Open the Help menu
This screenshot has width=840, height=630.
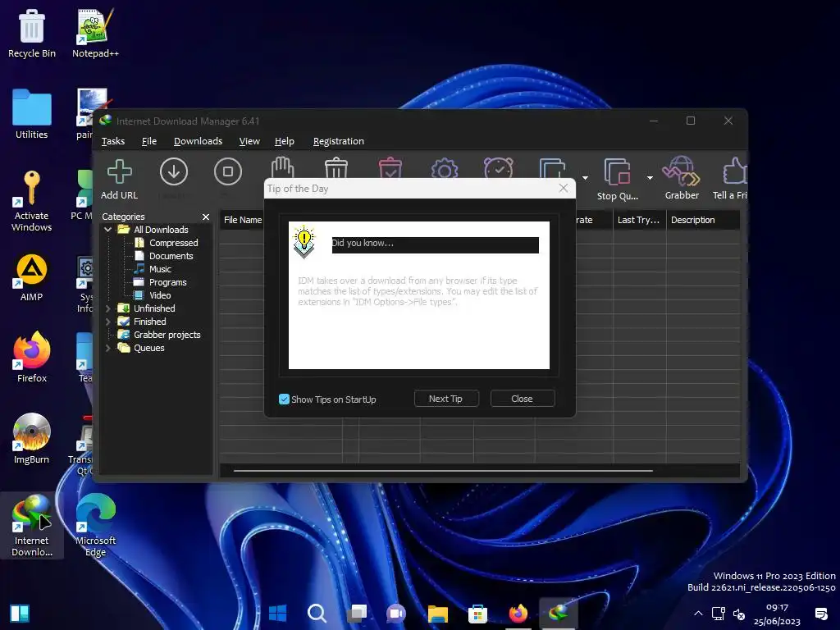pyautogui.click(x=285, y=141)
